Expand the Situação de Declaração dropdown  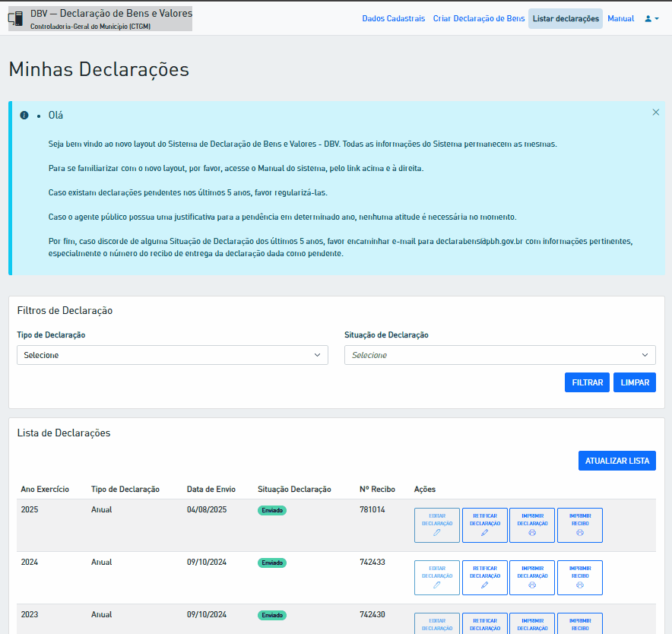[x=499, y=355]
